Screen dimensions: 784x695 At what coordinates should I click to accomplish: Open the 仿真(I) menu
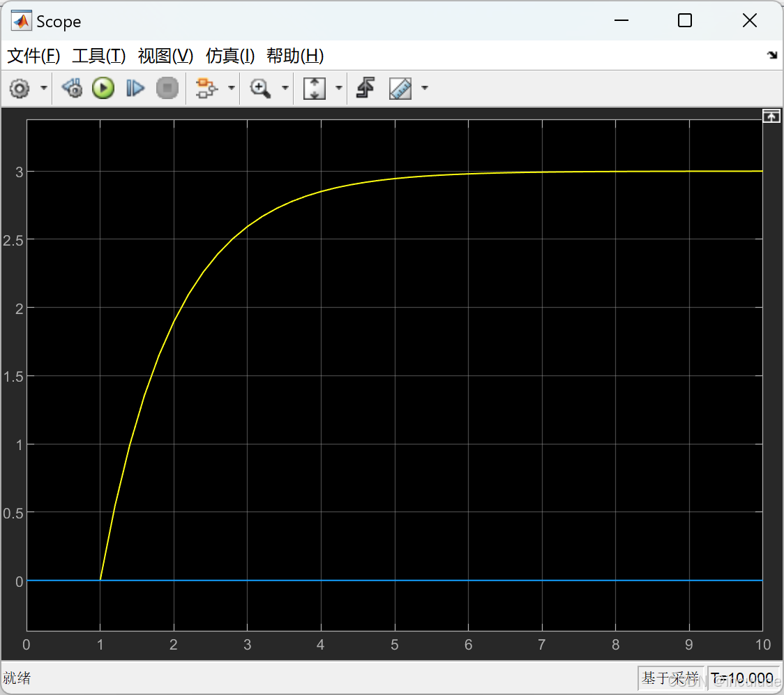point(230,56)
